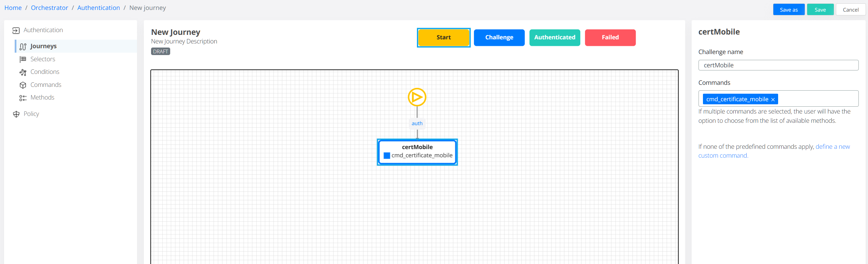868x264 pixels.
Task: Remove the cmd_certificate_mobile command tag
Action: tap(773, 100)
